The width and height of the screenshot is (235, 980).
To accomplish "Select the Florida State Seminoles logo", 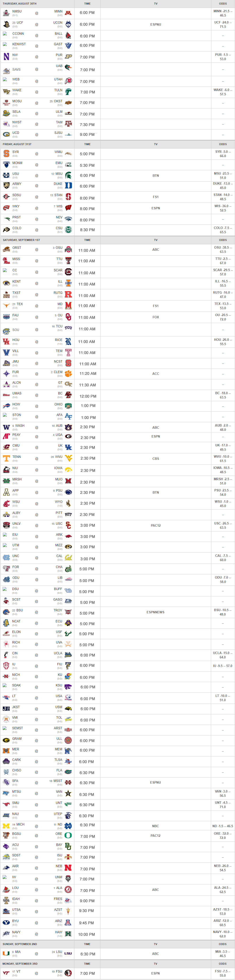I will click(x=68, y=973).
